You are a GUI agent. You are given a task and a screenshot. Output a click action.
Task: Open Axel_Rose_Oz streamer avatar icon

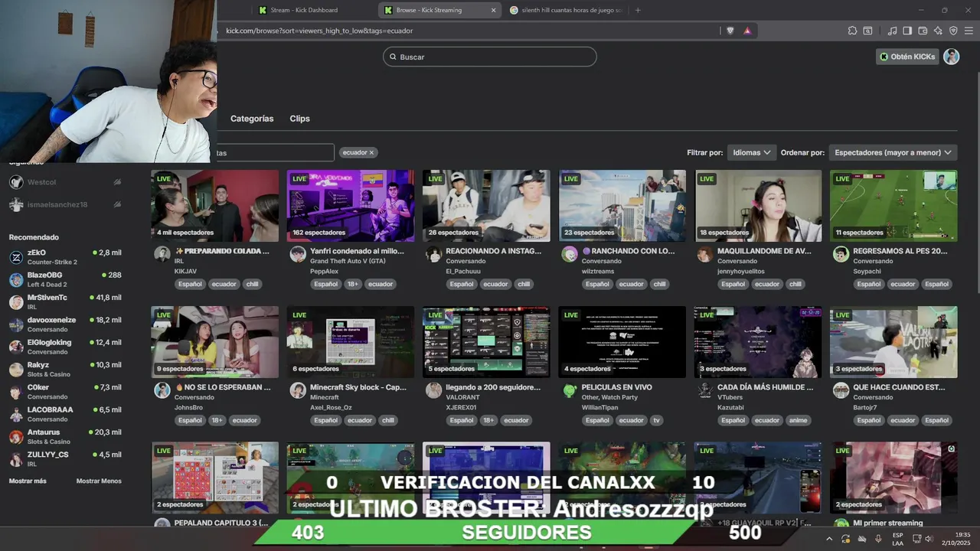[298, 391]
